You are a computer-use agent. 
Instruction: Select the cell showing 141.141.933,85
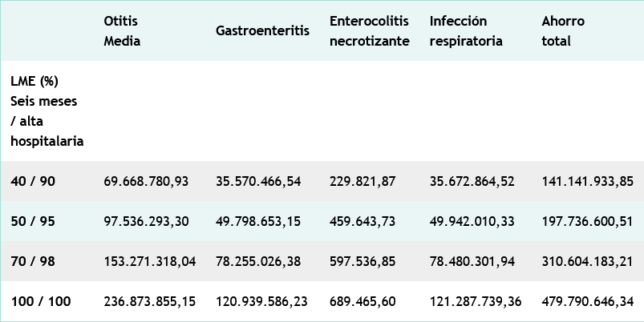click(x=588, y=182)
